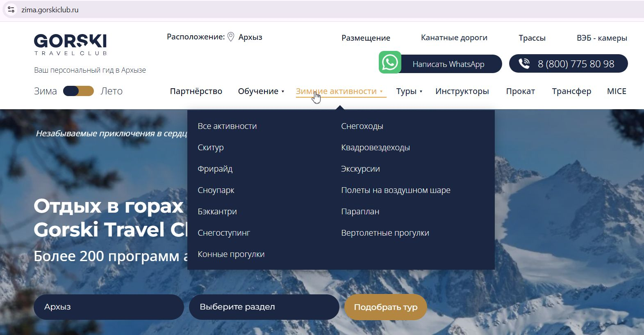Image resolution: width=644 pixels, height=335 pixels.
Task: Open the Выберите раздел dropdown
Action: [x=264, y=307]
